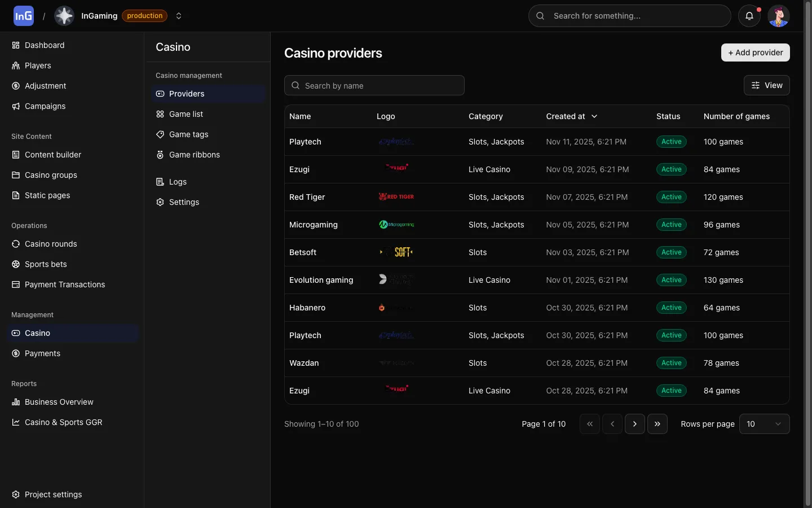
Task: Switch to the Game list section
Action: pos(185,114)
